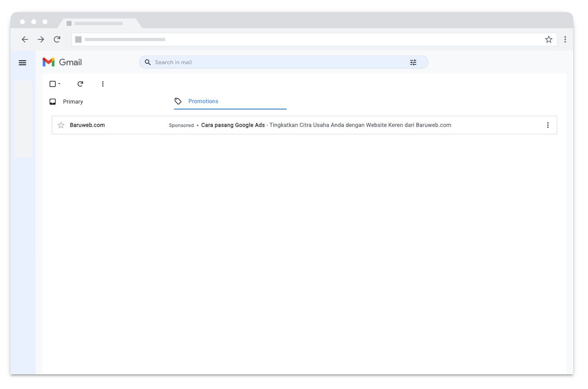The height and width of the screenshot is (389, 588).
Task: Open the Cara pasang Google Ads email
Action: 326,125
